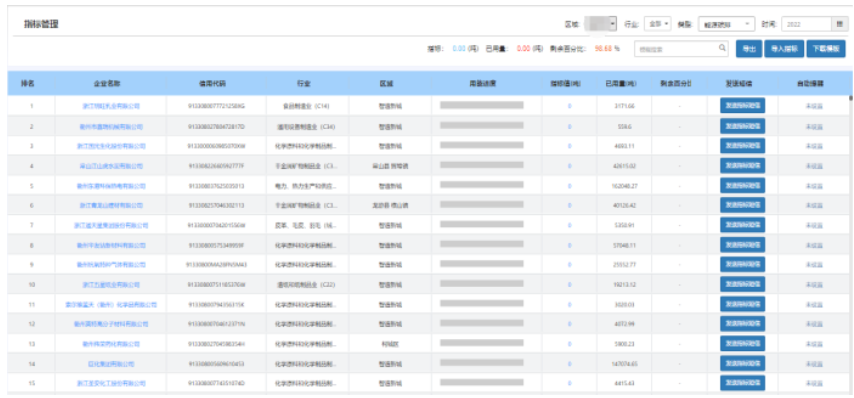Send SMS for row with usage 19213.12
This screenshot has width=854, height=398.
click(742, 284)
